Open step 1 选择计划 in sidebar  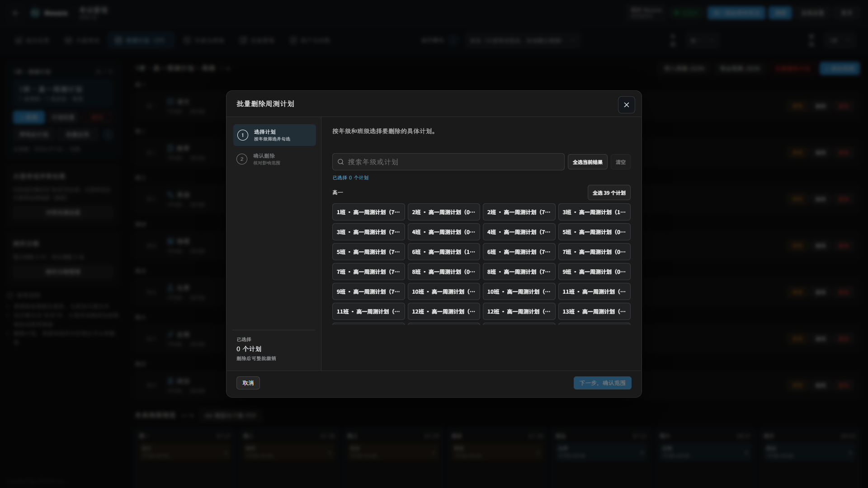[x=274, y=135]
